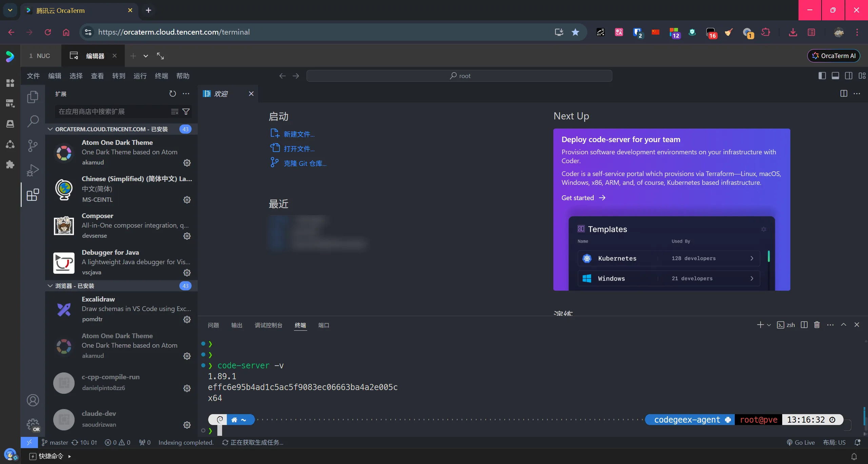The image size is (868, 464).
Task: Open settings gear for Excalidraw extension
Action: (187, 320)
